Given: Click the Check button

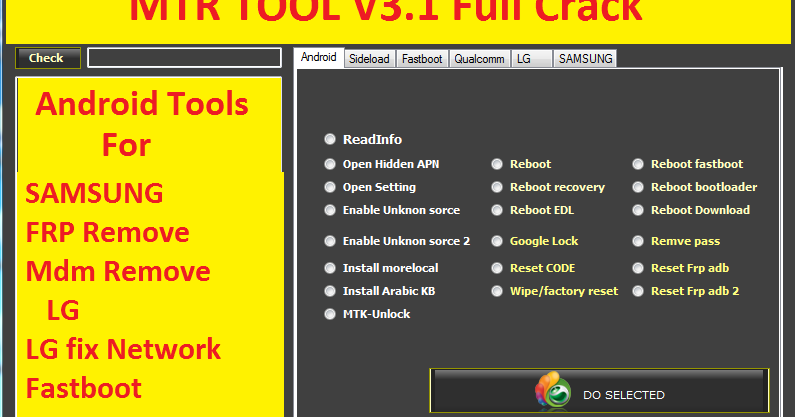Looking at the screenshot, I should point(48,58).
